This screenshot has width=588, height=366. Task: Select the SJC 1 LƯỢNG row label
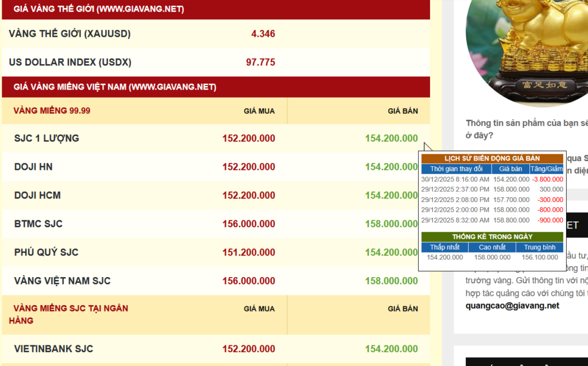47,138
